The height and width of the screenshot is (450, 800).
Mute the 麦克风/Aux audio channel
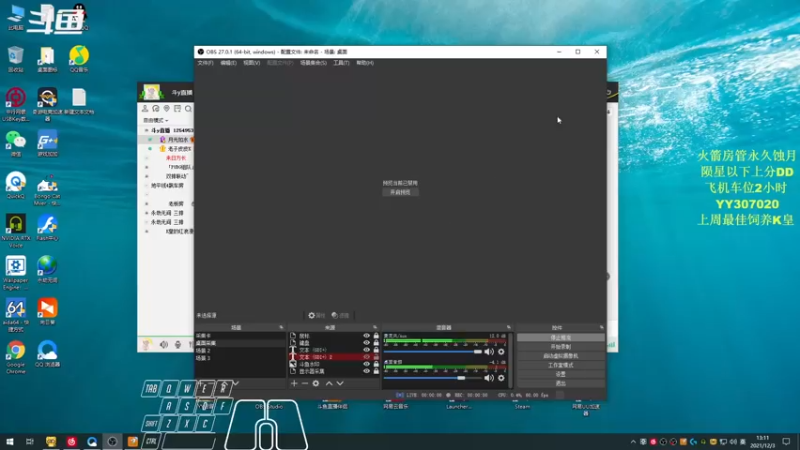(489, 352)
